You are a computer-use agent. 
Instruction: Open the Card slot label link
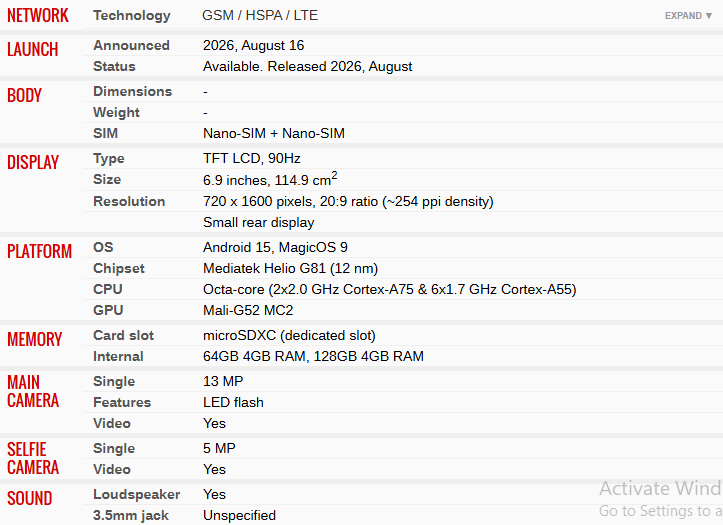124,335
